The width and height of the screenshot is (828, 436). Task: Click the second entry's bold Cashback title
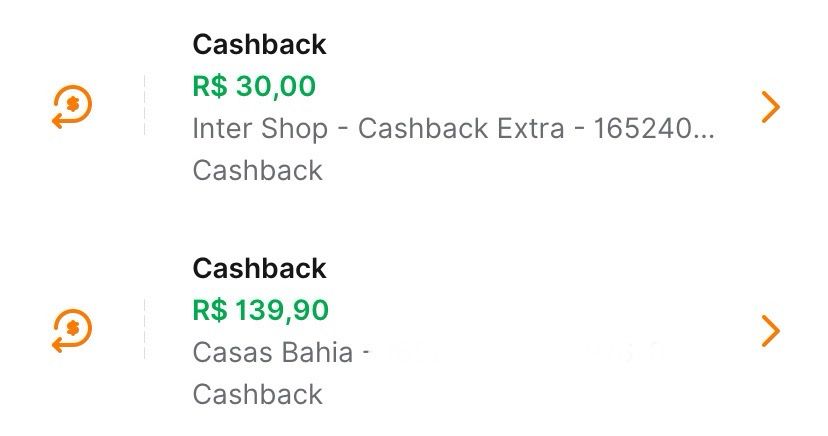pos(259,268)
